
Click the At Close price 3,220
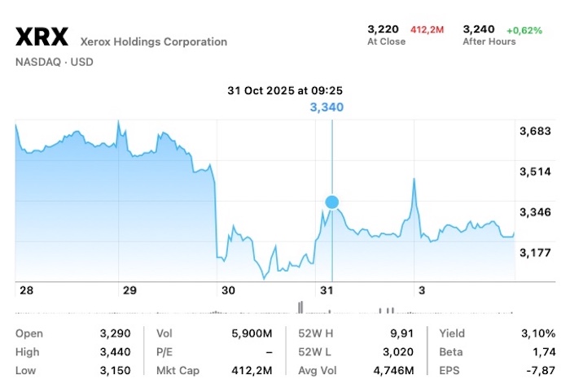click(384, 29)
